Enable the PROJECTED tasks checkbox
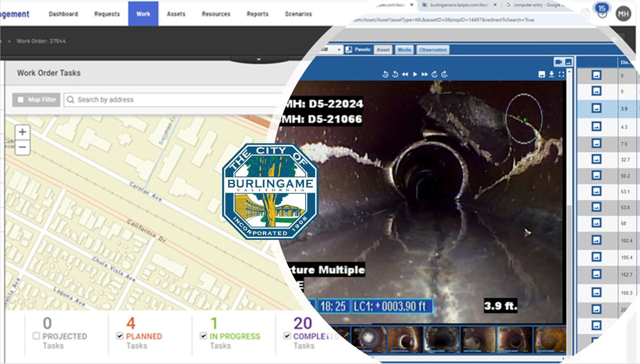 (36, 336)
